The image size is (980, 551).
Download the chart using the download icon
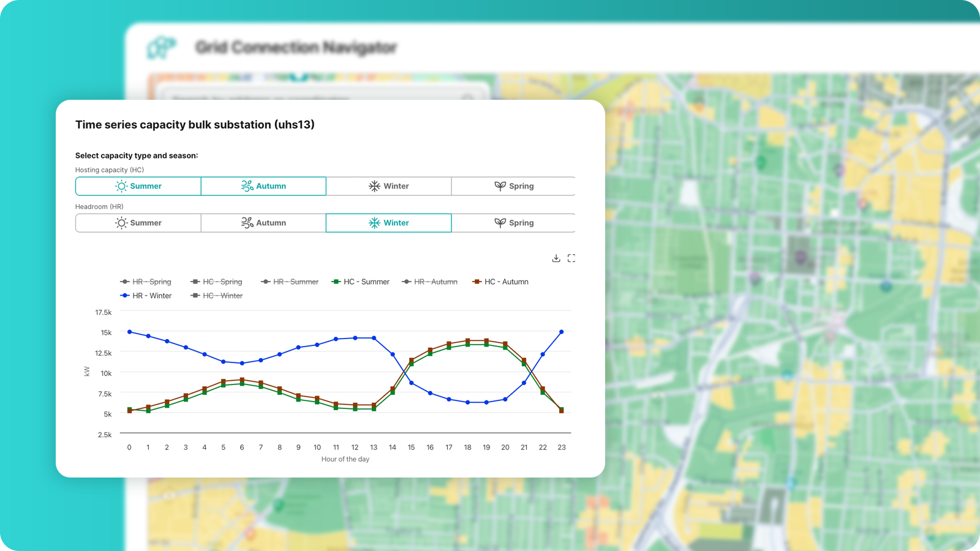[556, 258]
